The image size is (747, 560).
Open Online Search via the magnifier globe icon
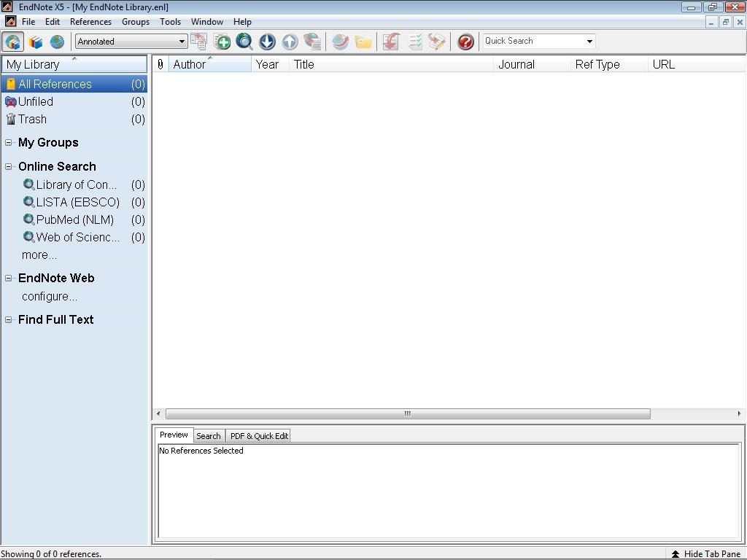point(244,42)
